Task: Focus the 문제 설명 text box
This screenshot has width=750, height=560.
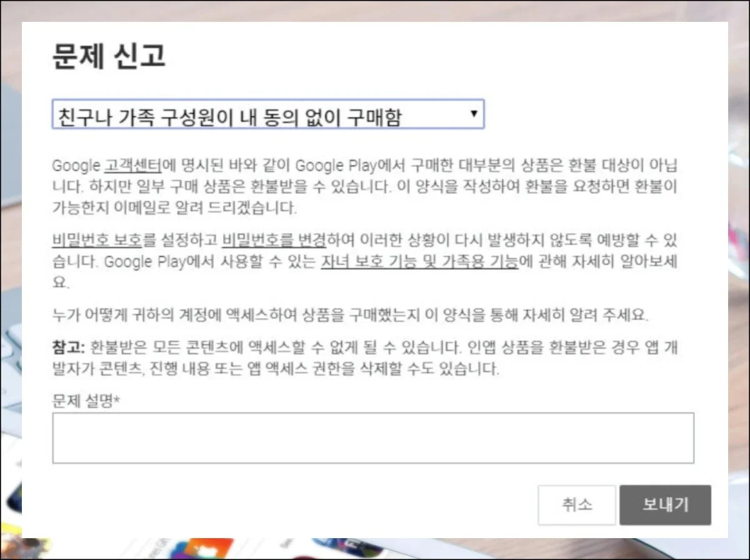Action: click(372, 437)
